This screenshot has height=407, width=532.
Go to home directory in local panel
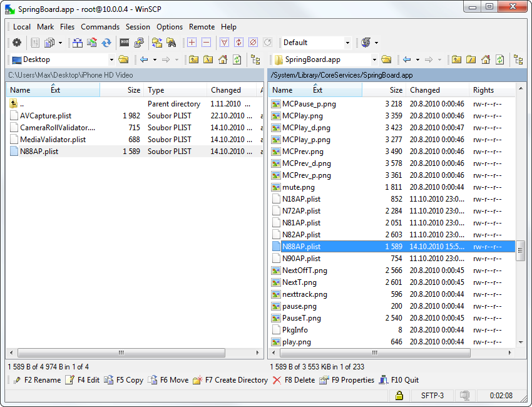coord(223,59)
